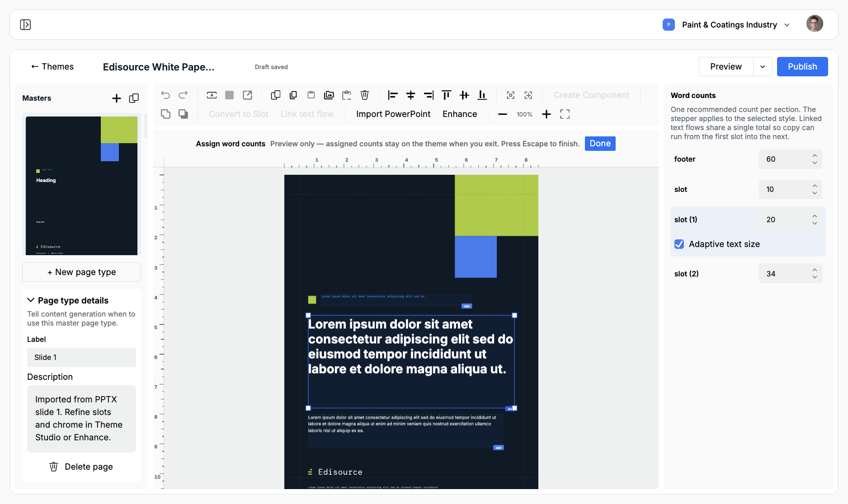The image size is (848, 504).
Task: Click Import PowerPoint
Action: click(x=393, y=114)
